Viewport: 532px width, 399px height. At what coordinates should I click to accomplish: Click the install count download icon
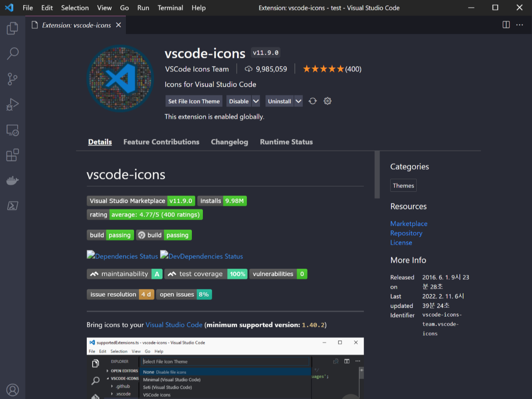[248, 69]
